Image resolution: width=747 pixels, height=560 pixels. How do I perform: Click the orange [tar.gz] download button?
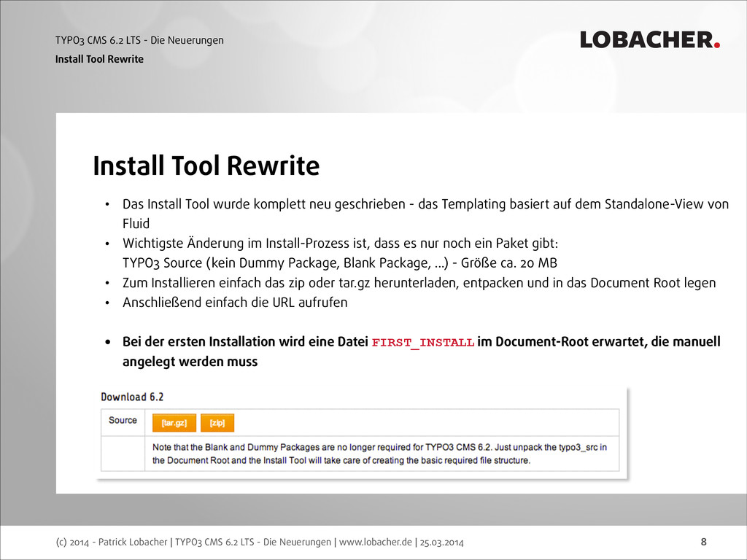coord(174,423)
